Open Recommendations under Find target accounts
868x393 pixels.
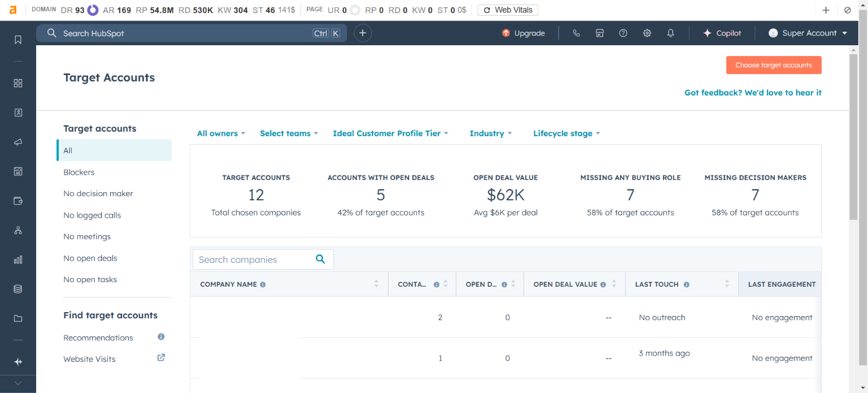(x=98, y=338)
